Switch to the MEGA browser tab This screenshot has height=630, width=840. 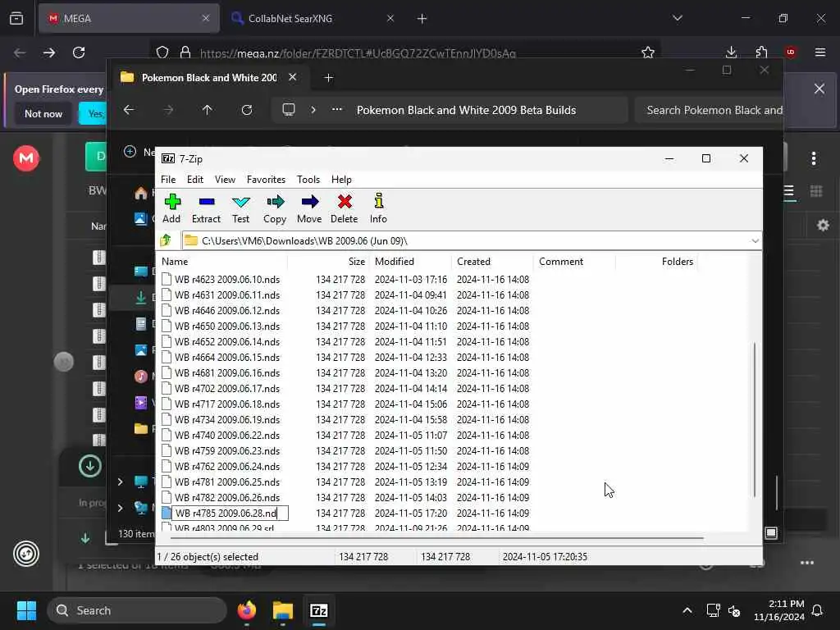tap(129, 18)
